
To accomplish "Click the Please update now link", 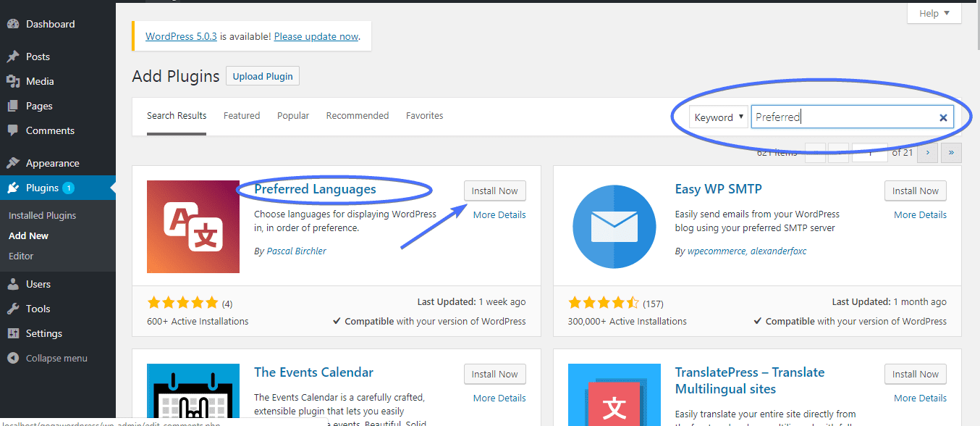I will click(316, 36).
